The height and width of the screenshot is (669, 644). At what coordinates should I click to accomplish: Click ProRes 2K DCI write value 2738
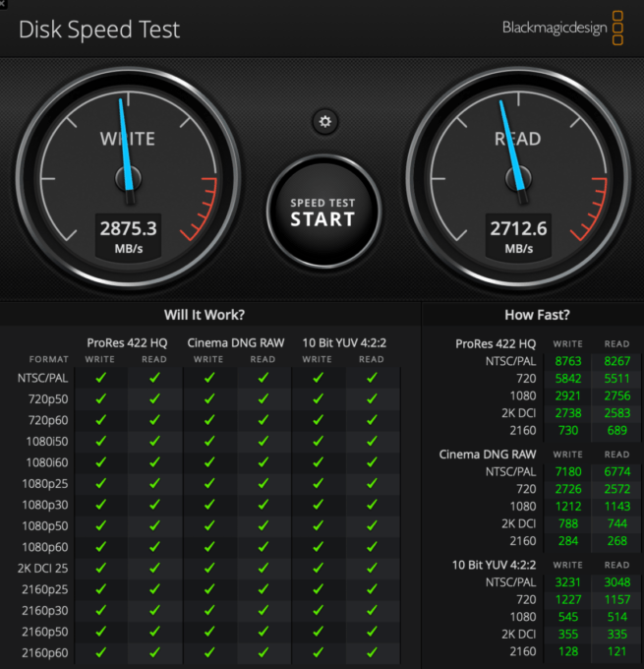click(x=568, y=413)
